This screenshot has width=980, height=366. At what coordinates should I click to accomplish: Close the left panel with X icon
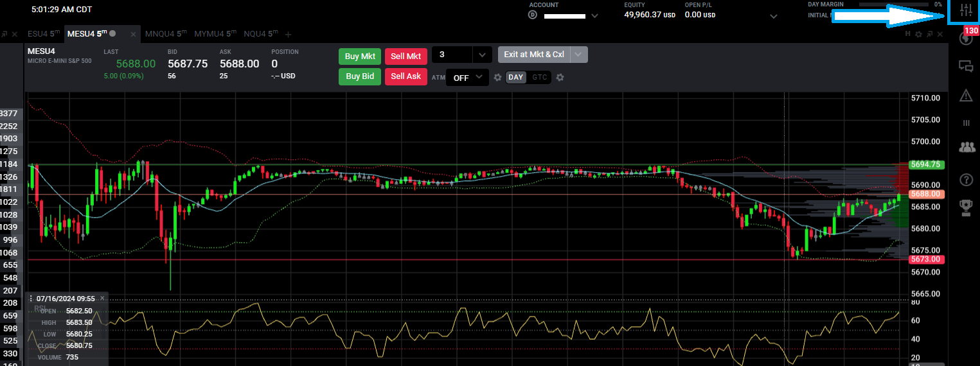point(15,34)
